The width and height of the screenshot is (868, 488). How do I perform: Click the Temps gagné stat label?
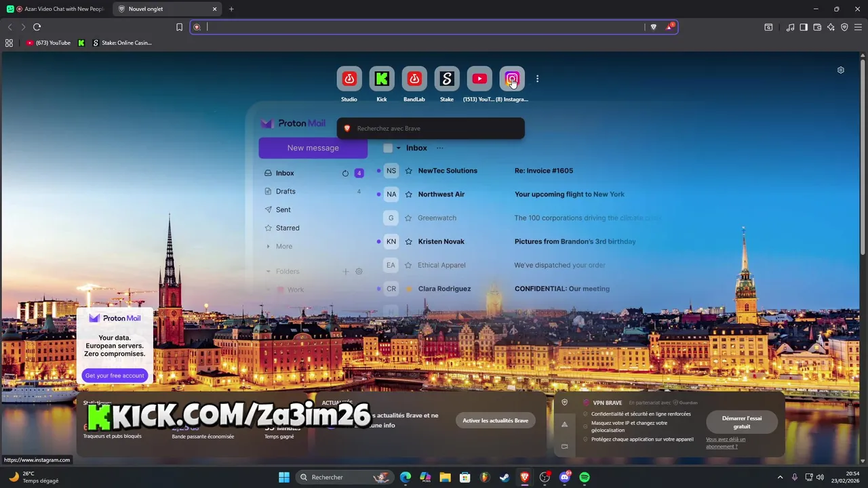(x=279, y=436)
